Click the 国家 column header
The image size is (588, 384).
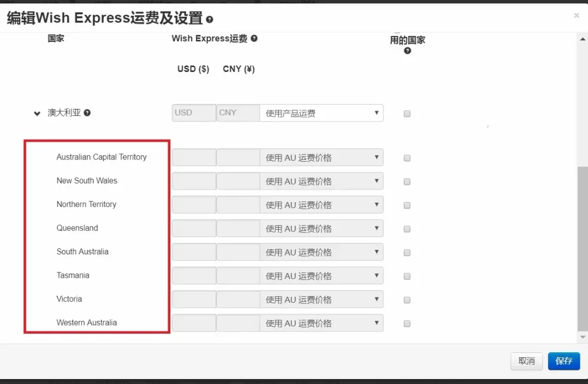56,38
